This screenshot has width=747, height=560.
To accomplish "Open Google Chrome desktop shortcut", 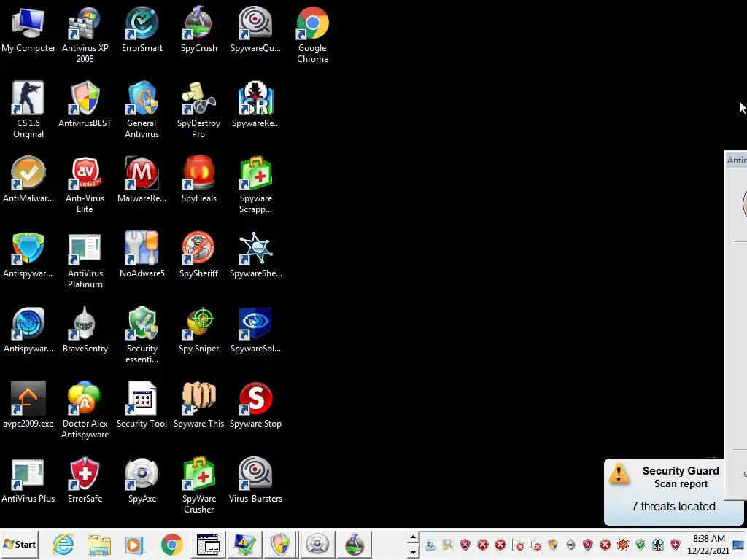I will tap(312, 35).
